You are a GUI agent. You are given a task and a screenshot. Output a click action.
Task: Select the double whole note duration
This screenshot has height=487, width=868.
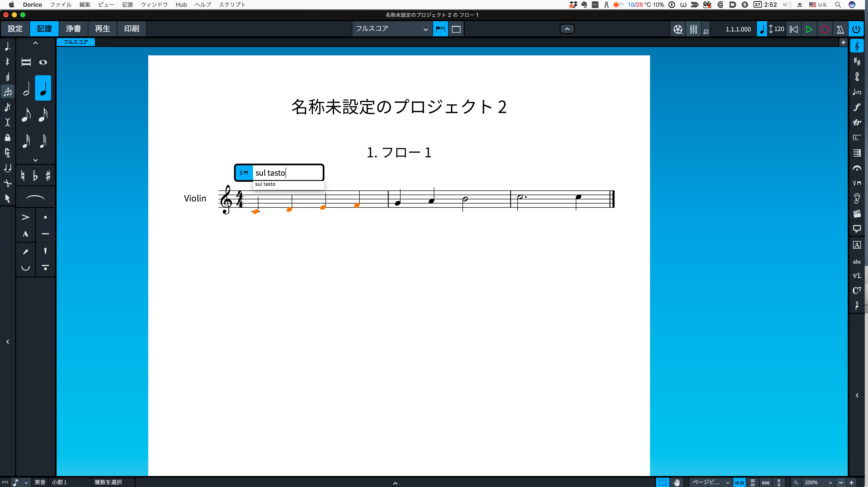(x=26, y=62)
